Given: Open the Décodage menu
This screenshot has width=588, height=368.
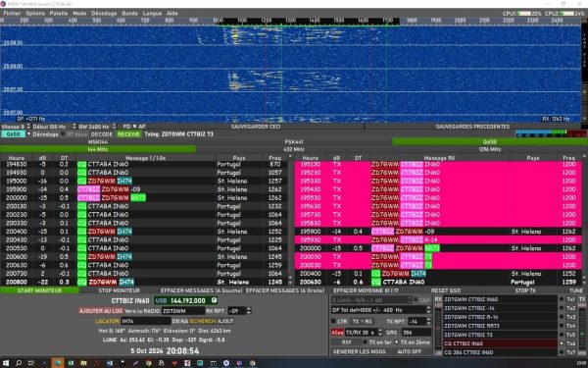Looking at the screenshot, I should point(104,13).
